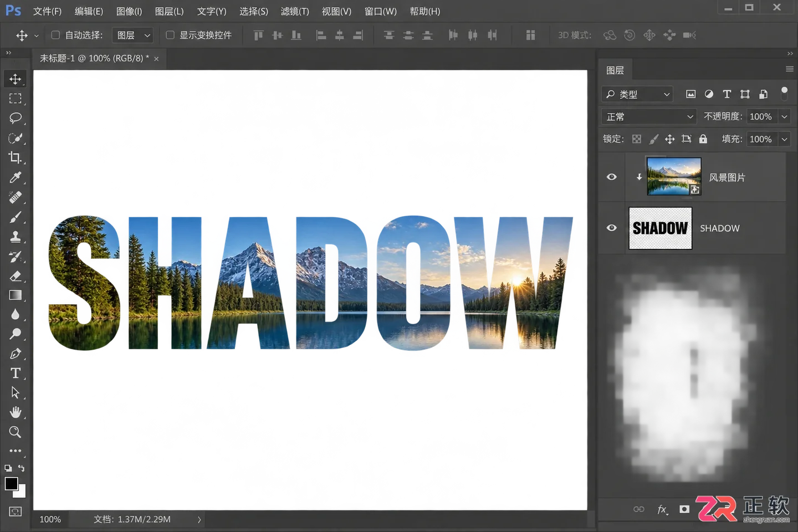The image size is (798, 532).
Task: Toggle lock position
Action: pyautogui.click(x=670, y=139)
